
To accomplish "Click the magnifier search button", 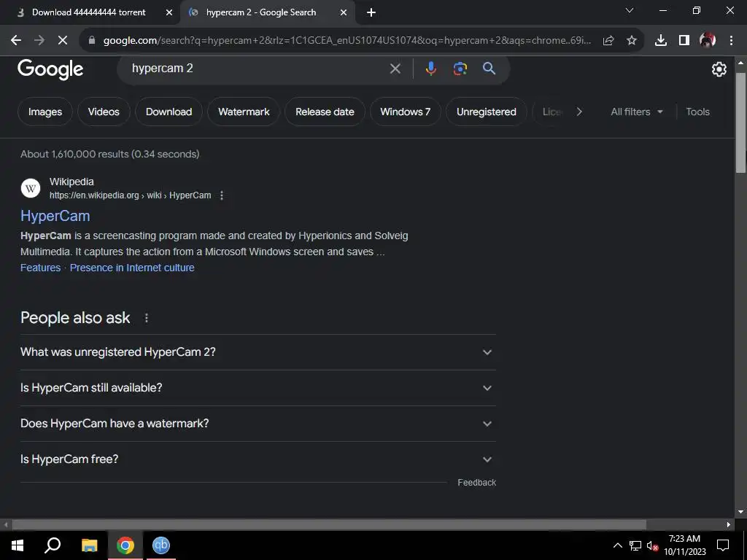I will [x=489, y=69].
